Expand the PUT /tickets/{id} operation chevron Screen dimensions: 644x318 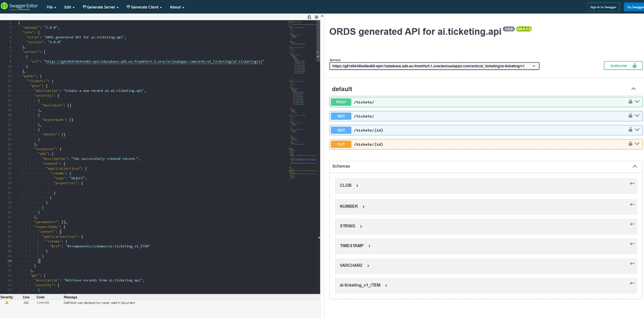point(637,144)
